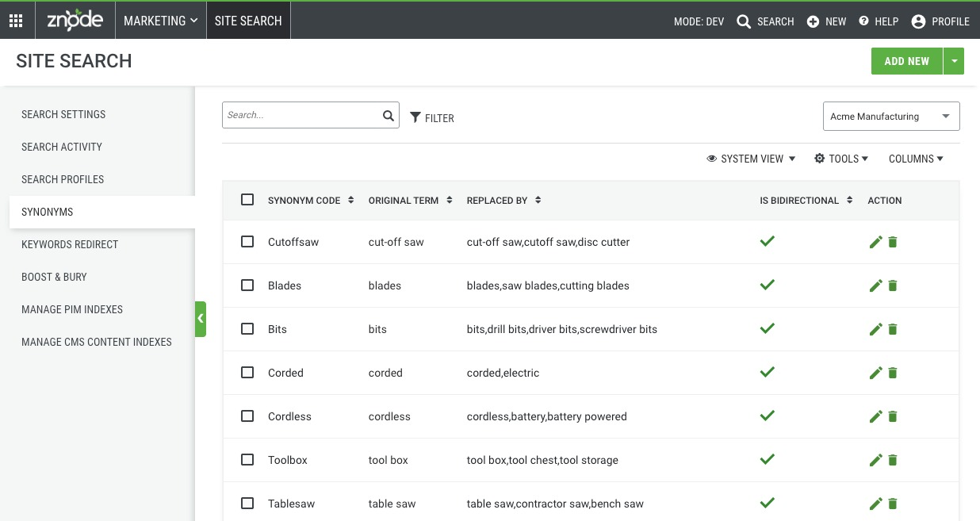Edit the Bits synonym
The height and width of the screenshot is (521, 980).
click(876, 329)
